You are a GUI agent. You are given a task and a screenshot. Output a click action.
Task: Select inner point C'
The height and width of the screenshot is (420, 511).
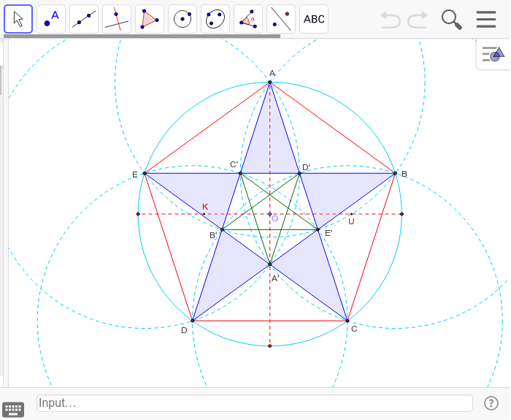point(240,173)
